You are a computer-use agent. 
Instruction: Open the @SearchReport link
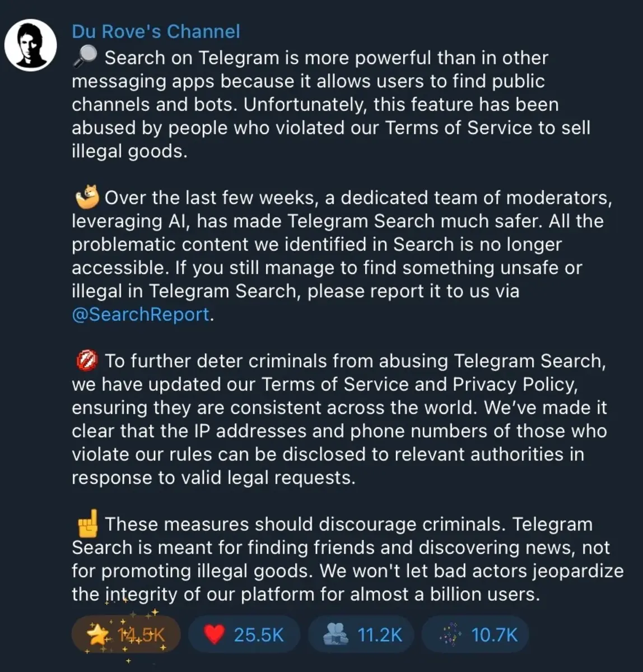139,314
